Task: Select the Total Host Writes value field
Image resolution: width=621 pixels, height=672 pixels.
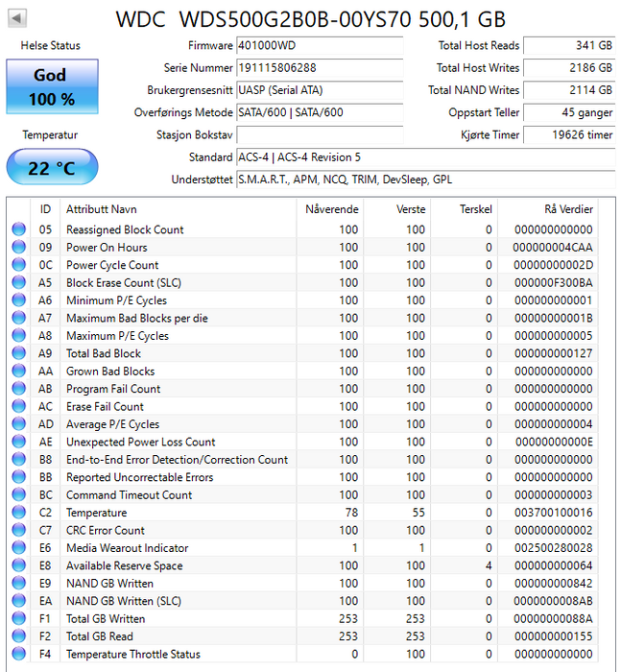Action: click(x=568, y=68)
